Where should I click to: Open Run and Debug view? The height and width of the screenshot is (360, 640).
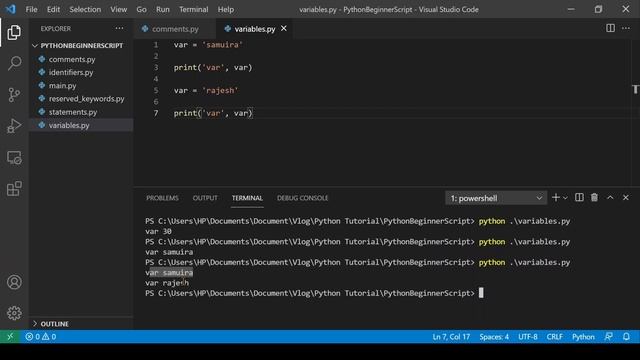[14, 126]
